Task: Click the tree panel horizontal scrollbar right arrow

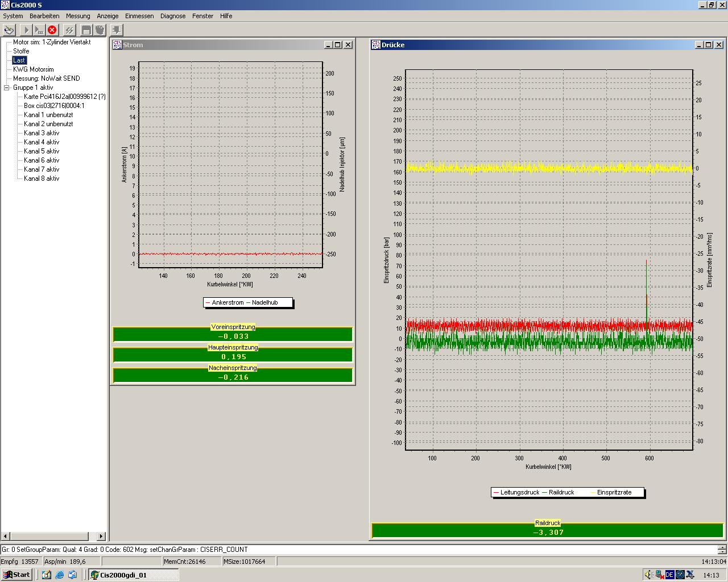Action: tap(101, 536)
